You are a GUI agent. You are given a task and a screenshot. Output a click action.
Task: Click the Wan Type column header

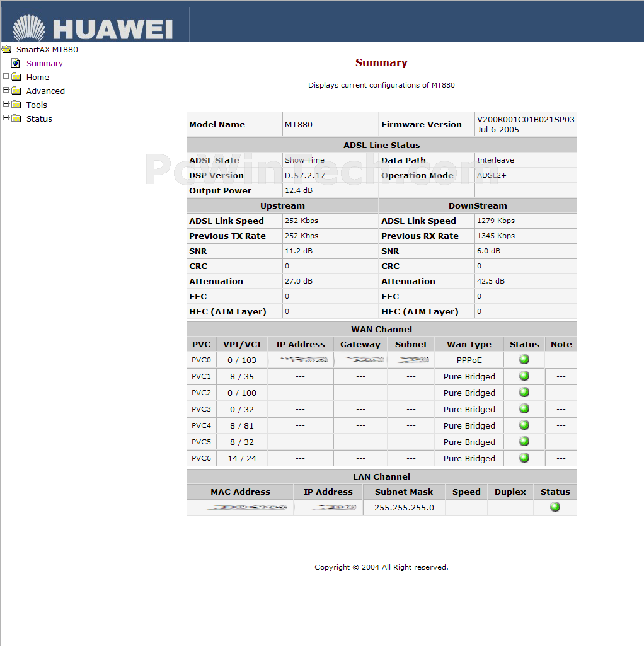pos(469,344)
